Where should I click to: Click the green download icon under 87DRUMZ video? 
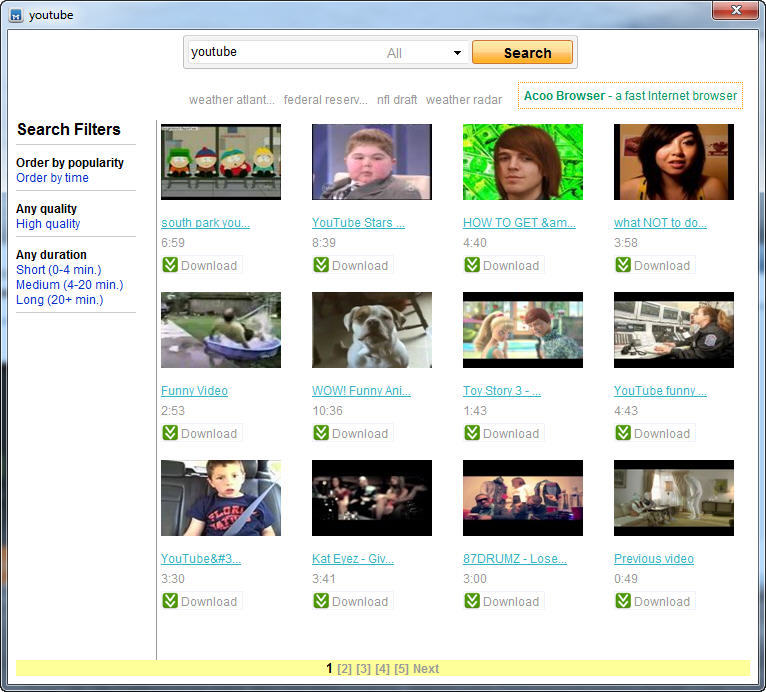pos(472,601)
